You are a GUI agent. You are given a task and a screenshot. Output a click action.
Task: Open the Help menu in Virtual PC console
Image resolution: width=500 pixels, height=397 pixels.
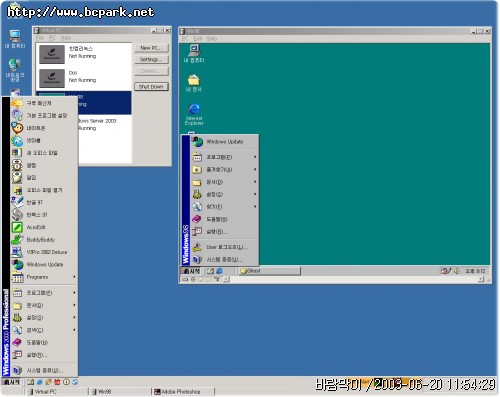tap(66, 38)
